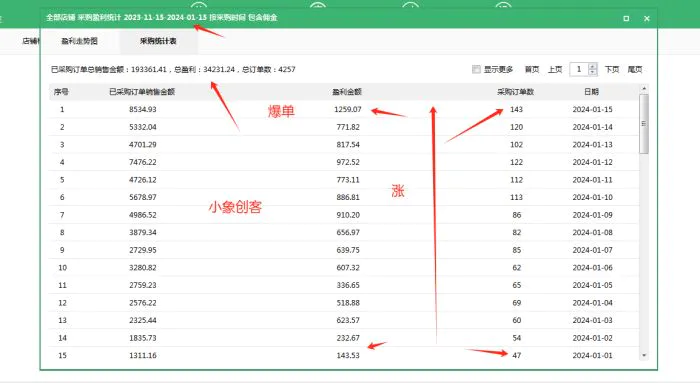Select the 采购统计表 tab
The image size is (700, 383).
click(x=158, y=41)
